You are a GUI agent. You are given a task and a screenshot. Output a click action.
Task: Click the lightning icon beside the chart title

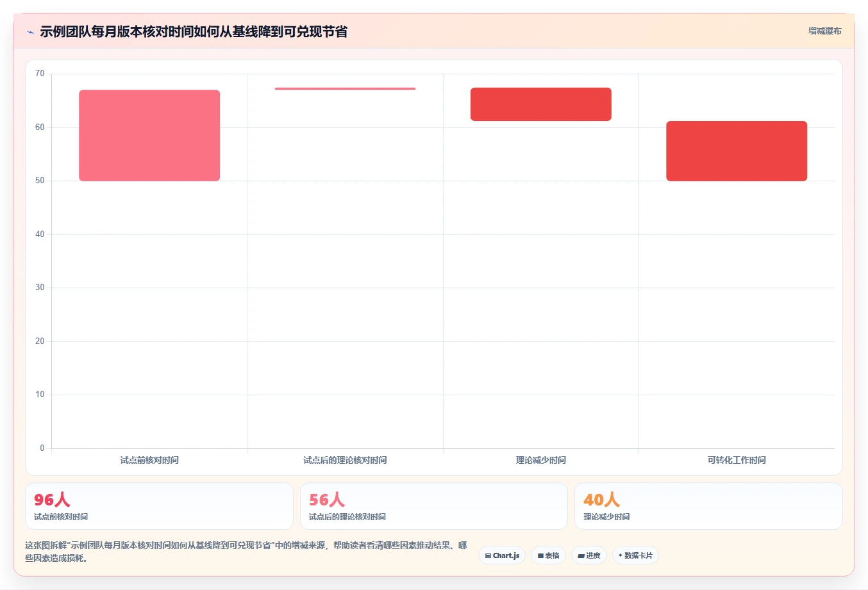click(x=30, y=32)
